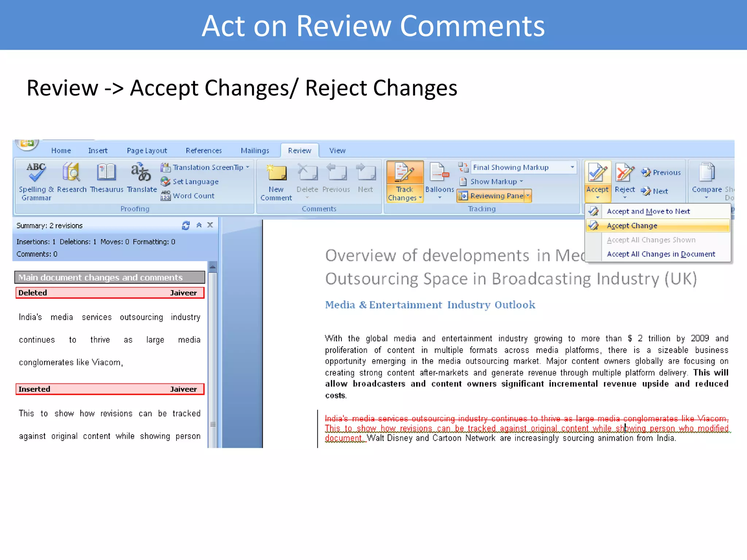Open the Final Showing Markup dropdown
Viewport: 747px width, 560px height.
[572, 167]
